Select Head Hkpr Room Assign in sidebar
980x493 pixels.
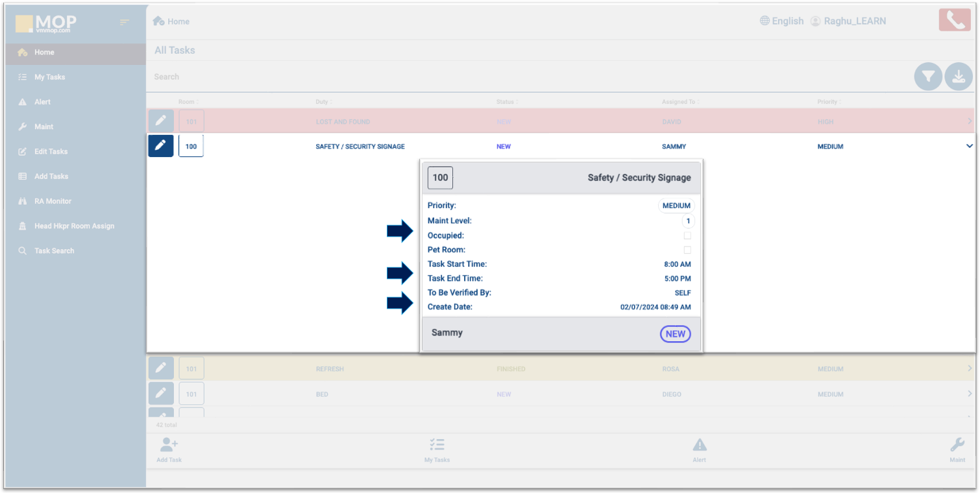(x=74, y=226)
